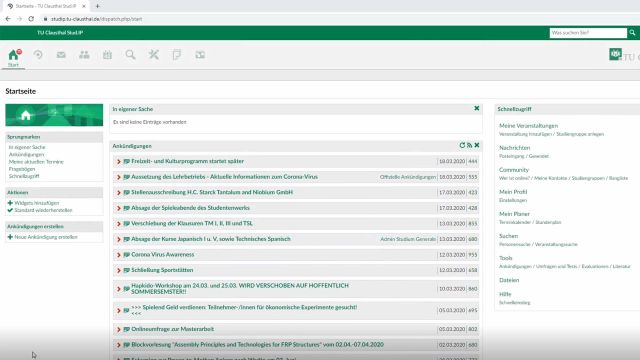Expand 'Onlineumfrage zur Masterarbeit' announcement

click(x=119, y=329)
